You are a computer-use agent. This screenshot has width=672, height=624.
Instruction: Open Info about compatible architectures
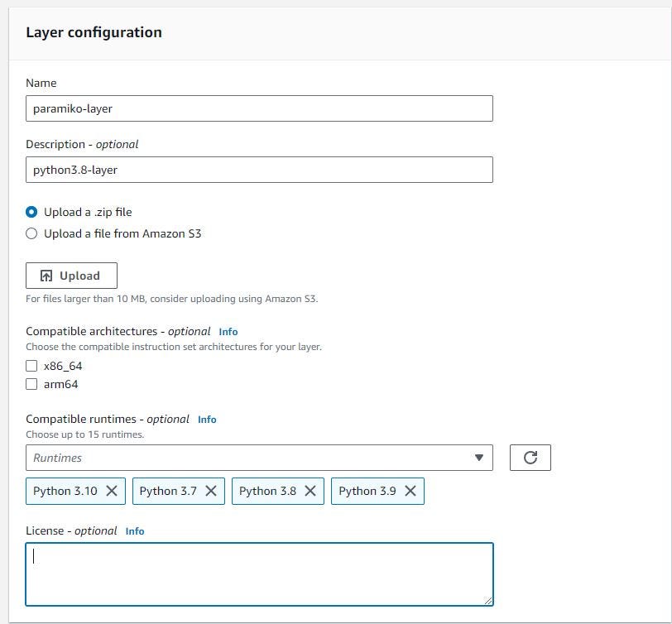228,331
